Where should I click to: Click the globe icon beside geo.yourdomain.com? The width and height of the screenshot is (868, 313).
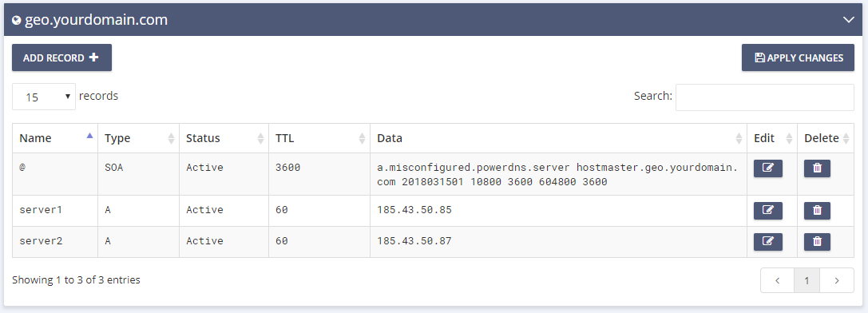pyautogui.click(x=17, y=21)
